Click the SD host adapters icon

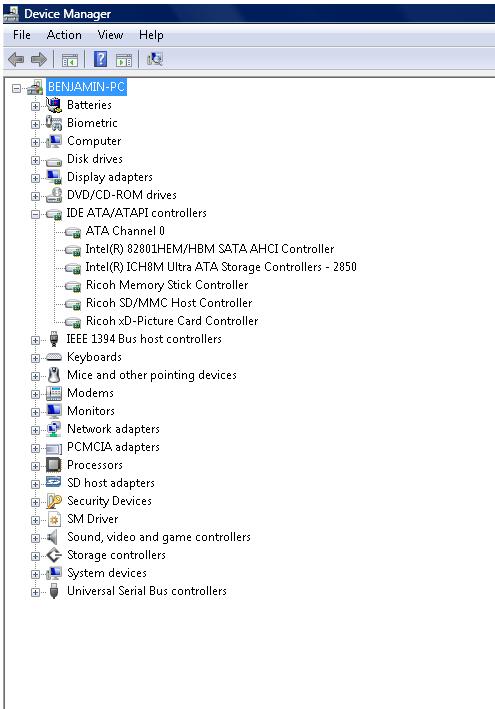coord(54,482)
